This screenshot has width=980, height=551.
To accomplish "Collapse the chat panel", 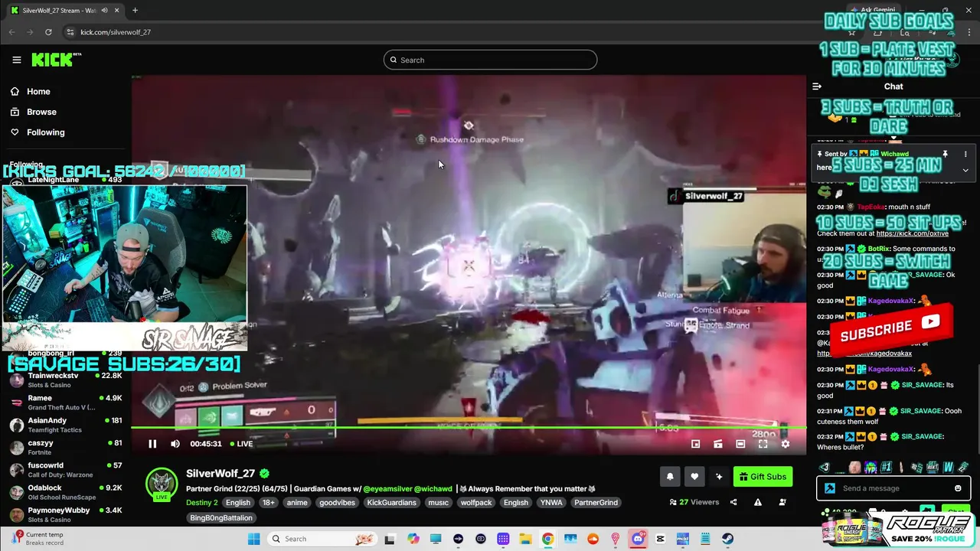I will point(817,86).
